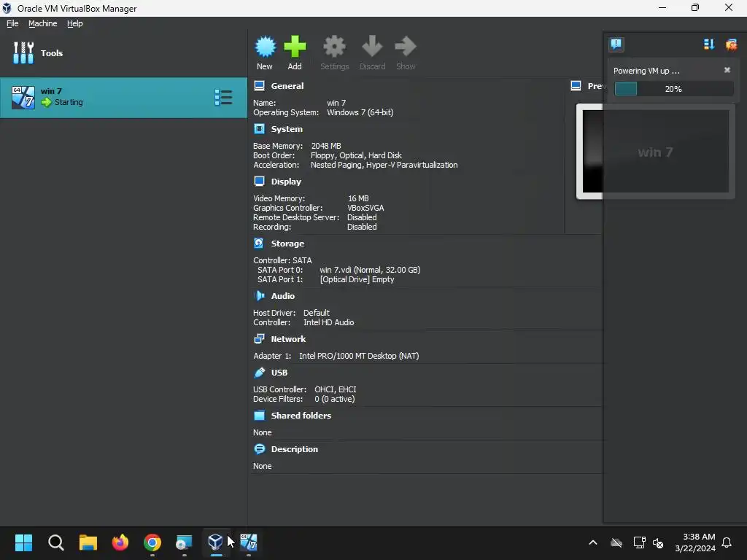Open the Windows notifications bell
This screenshot has width=747, height=560.
(x=727, y=542)
